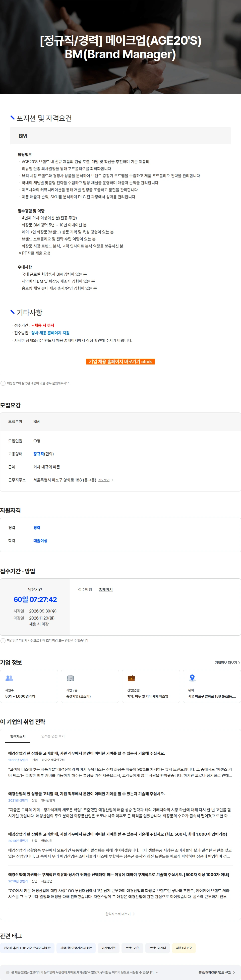Click the 가족친화인증기업 채용관 tag
Image resolution: width=241 pixels, height=980 pixels.
pyautogui.click(x=76, y=948)
